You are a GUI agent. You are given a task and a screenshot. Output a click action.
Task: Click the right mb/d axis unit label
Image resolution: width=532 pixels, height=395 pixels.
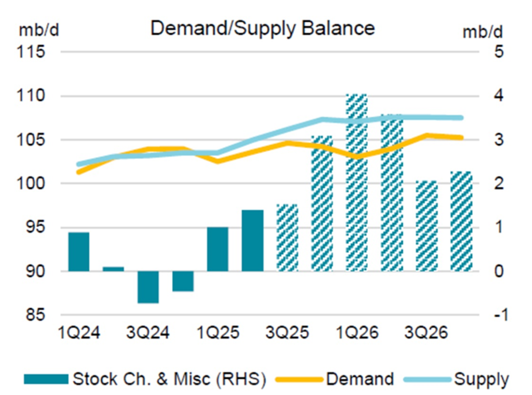click(x=482, y=31)
